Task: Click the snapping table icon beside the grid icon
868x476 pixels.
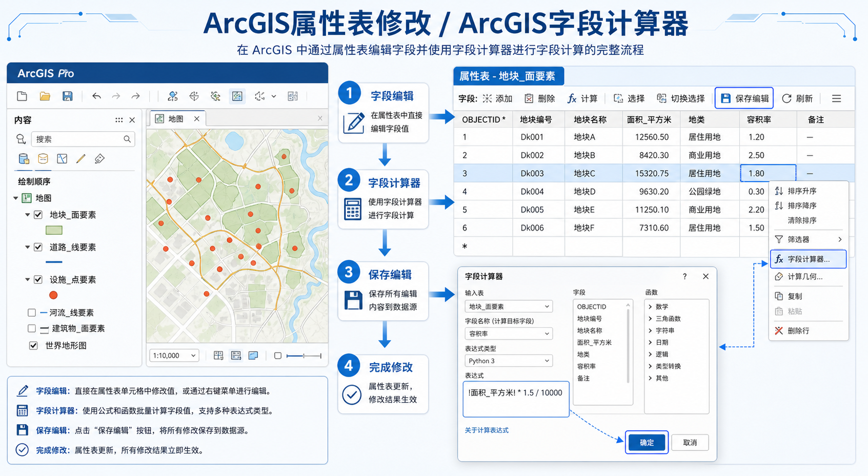Action: coord(236,356)
